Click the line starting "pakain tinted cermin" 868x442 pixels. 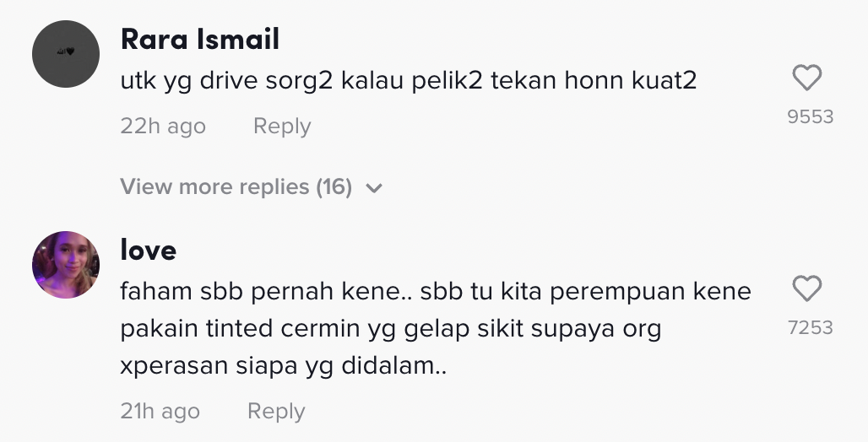(x=390, y=329)
